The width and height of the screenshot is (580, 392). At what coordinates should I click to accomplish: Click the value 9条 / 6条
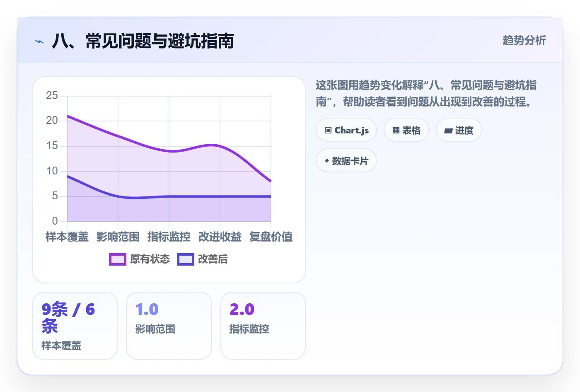68,318
